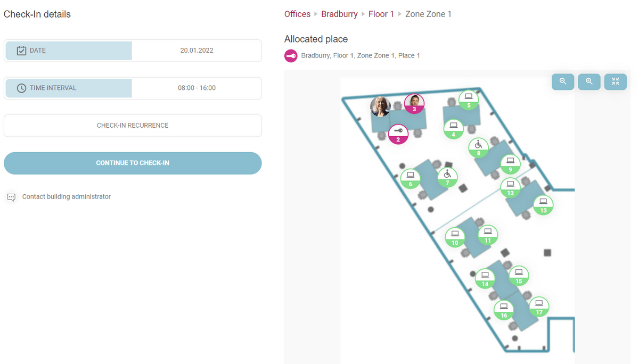
Task: Zoom out on the floor map
Action: click(563, 81)
